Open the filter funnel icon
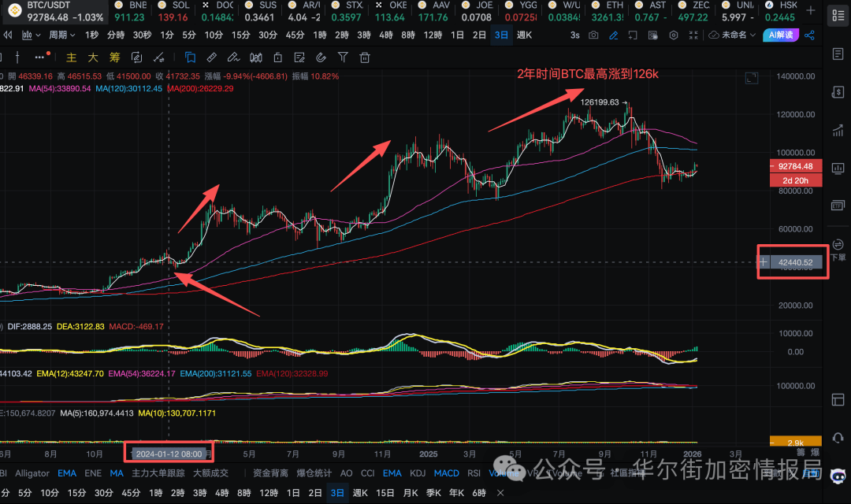Image resolution: width=851 pixels, height=504 pixels. [x=343, y=57]
